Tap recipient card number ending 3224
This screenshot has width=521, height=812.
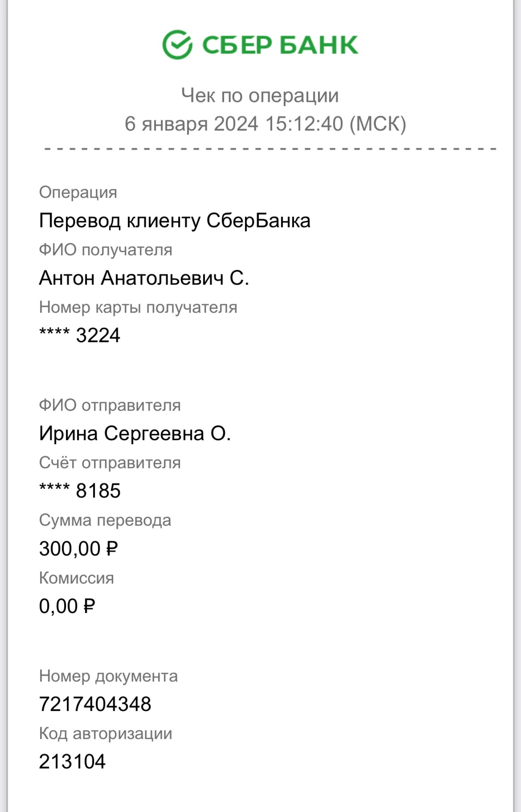pyautogui.click(x=80, y=335)
